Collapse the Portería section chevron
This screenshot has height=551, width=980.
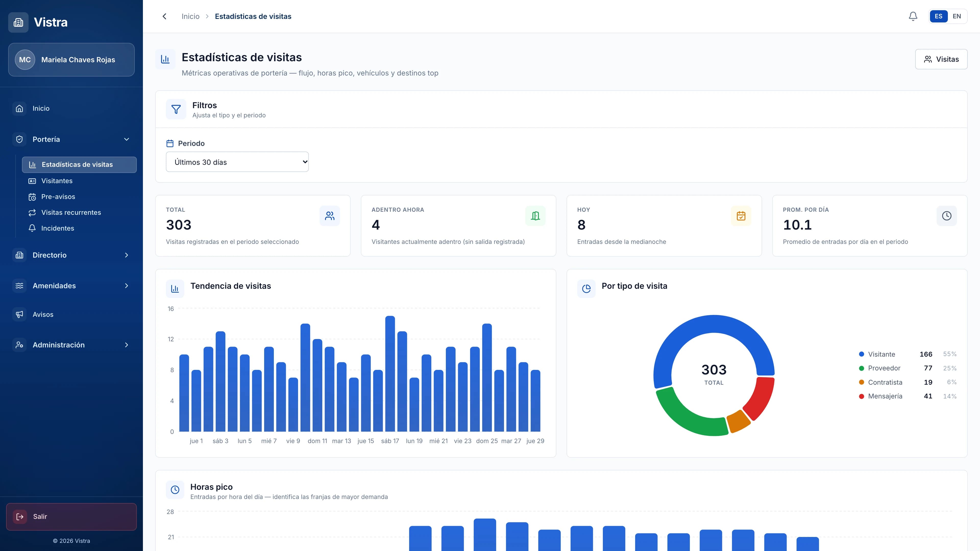tap(127, 139)
